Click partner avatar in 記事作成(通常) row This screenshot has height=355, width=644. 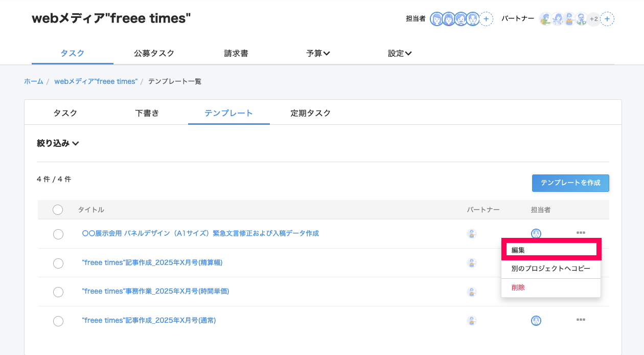(472, 321)
